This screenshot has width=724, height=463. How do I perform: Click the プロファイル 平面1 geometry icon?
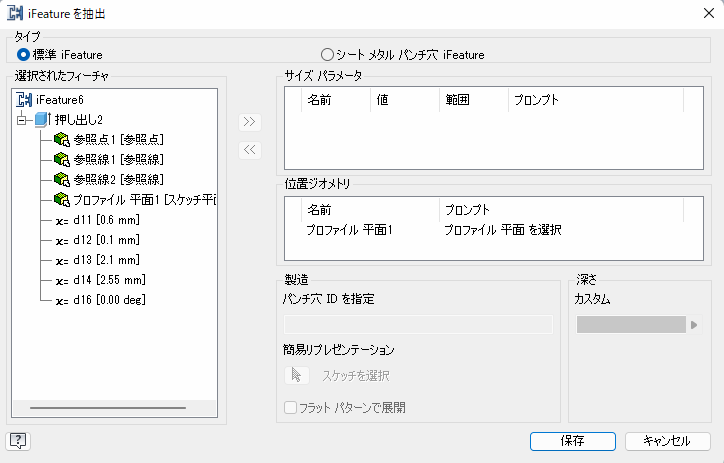(x=61, y=199)
